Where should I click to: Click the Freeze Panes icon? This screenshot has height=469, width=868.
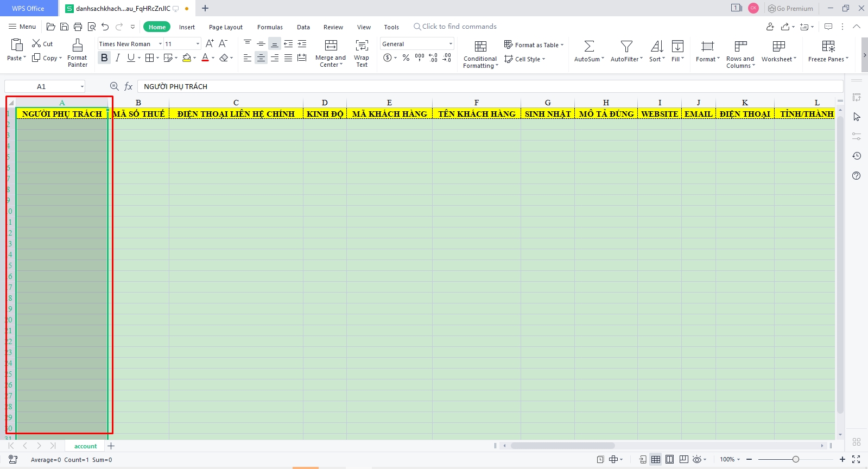pos(828,46)
